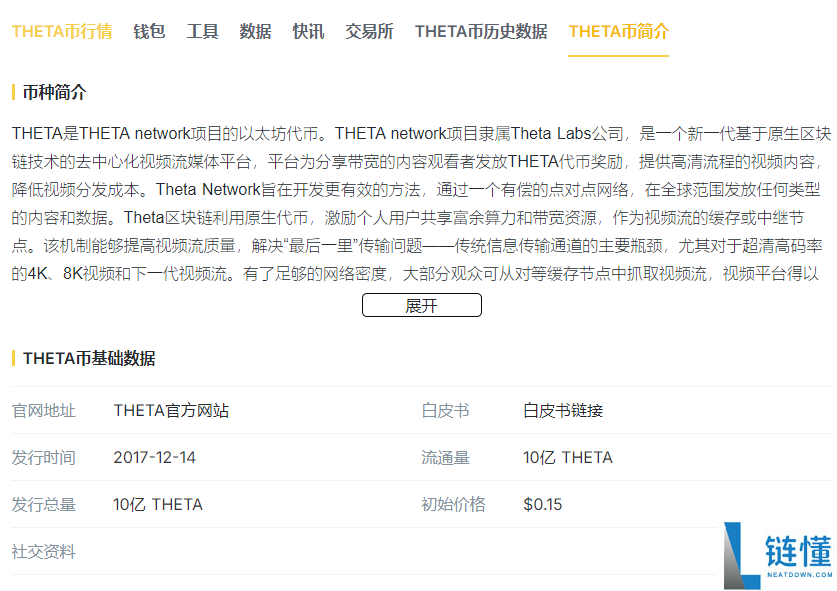Click the 流通量 value 10亿 THETA
837x591 pixels.
(x=568, y=458)
